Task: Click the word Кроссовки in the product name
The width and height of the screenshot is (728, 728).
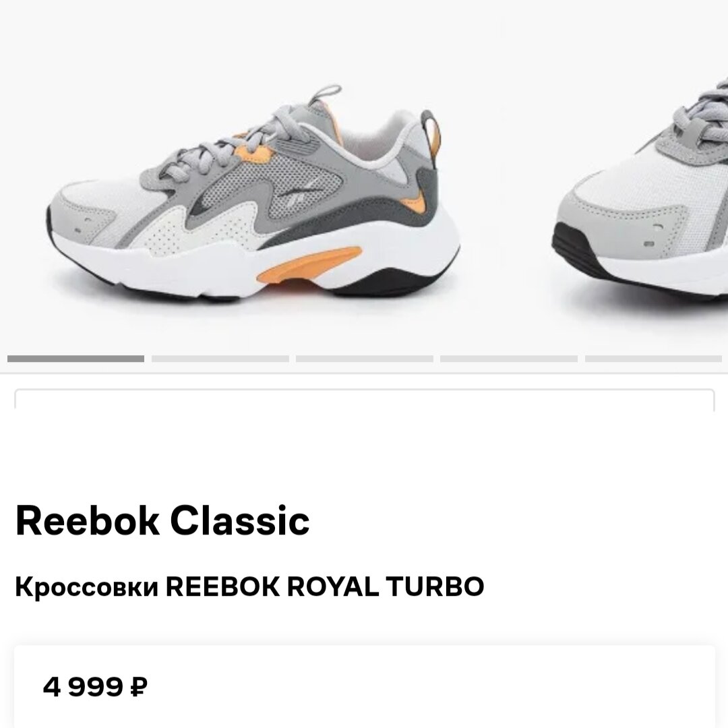Action: click(x=87, y=587)
